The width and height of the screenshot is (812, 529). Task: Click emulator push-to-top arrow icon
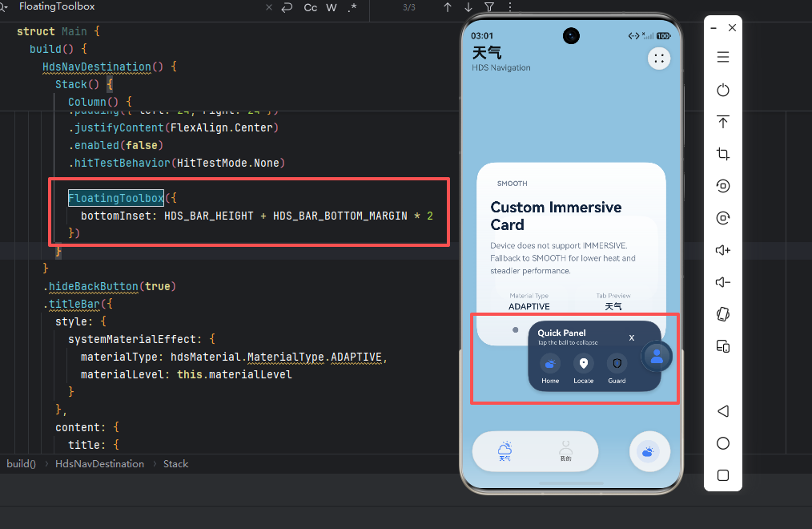pos(723,122)
